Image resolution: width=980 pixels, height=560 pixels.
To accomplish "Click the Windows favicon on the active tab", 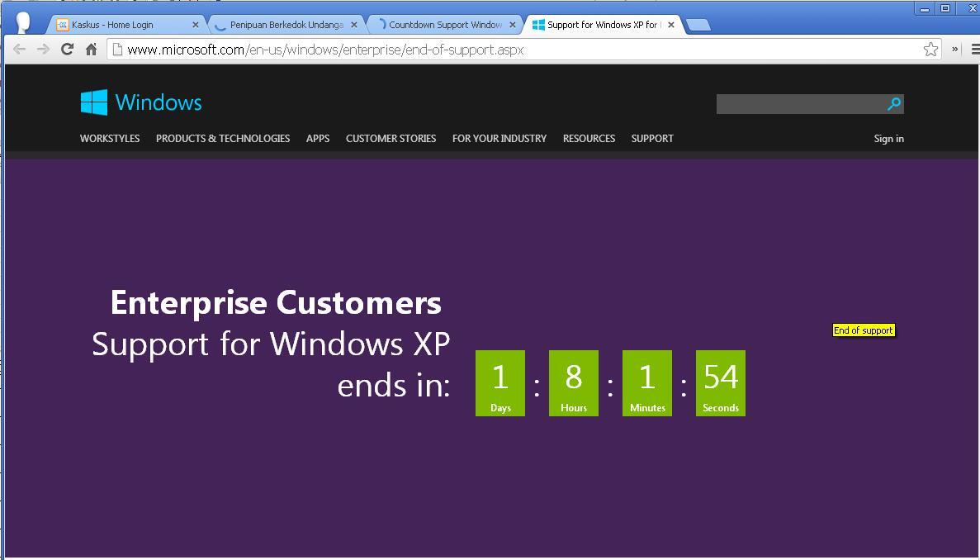I will coord(538,25).
